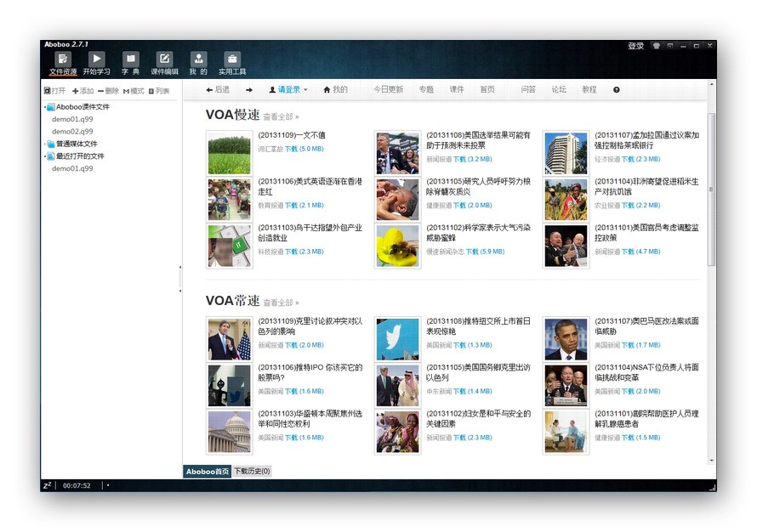
Task: Click the sidebar splitter collapse handle
Action: pos(180,279)
